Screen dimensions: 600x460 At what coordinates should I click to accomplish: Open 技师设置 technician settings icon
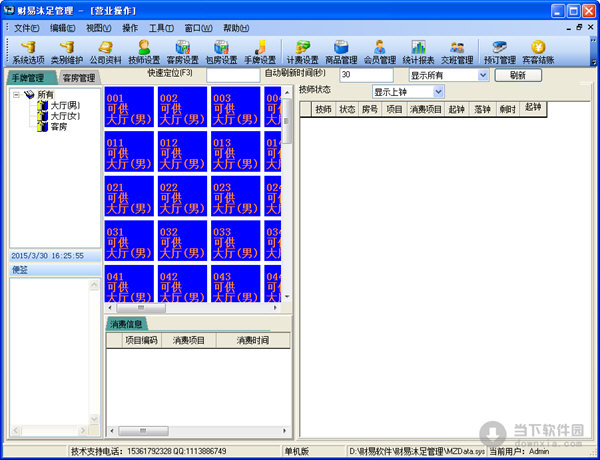(x=144, y=51)
